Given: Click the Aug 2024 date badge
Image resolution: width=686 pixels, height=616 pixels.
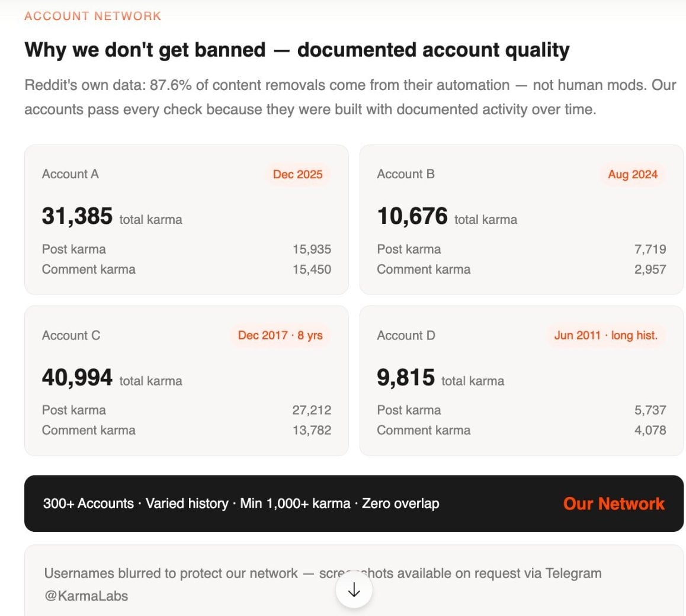Looking at the screenshot, I should coord(633,174).
